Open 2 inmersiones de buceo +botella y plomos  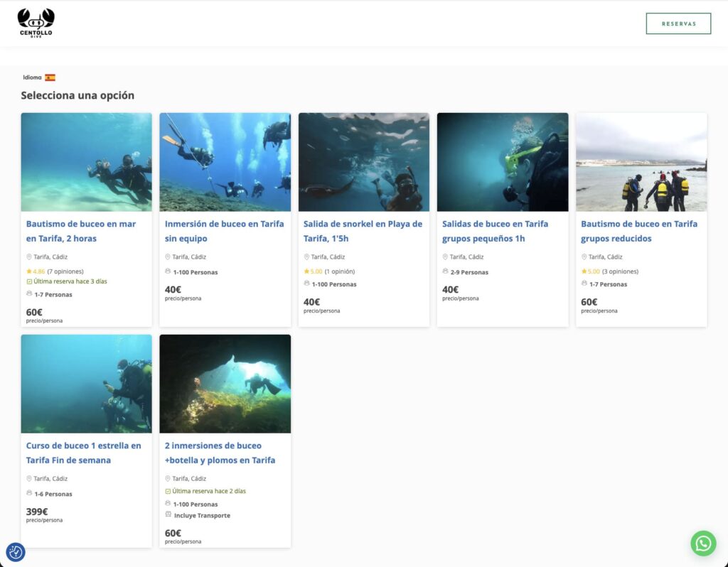click(220, 453)
